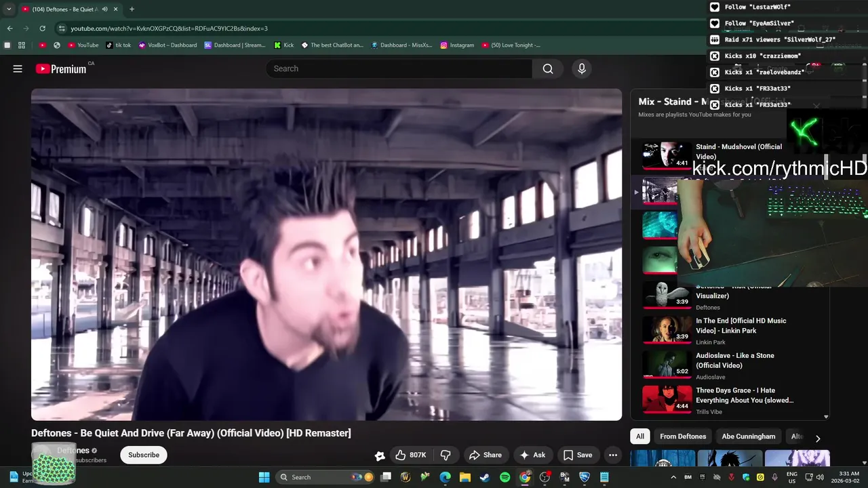The width and height of the screenshot is (868, 488).
Task: Subscribe to the Deftones channel
Action: click(144, 455)
